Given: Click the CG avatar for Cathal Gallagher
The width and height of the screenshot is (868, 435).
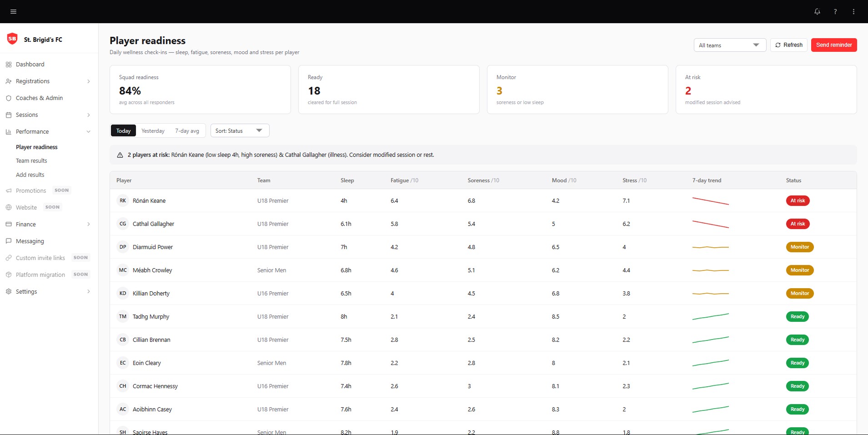Looking at the screenshot, I should tap(123, 224).
